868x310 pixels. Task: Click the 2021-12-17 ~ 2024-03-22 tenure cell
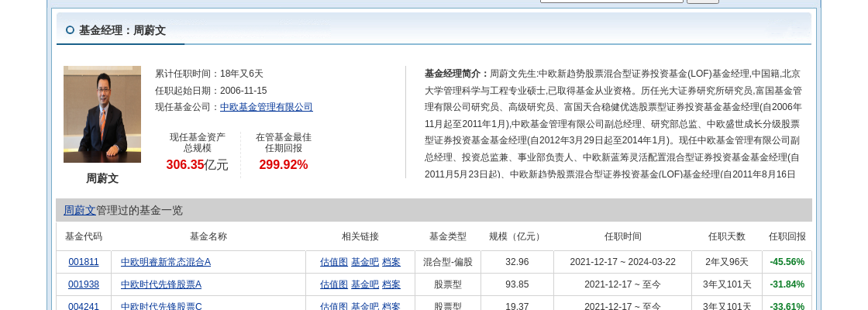pyautogui.click(x=623, y=262)
